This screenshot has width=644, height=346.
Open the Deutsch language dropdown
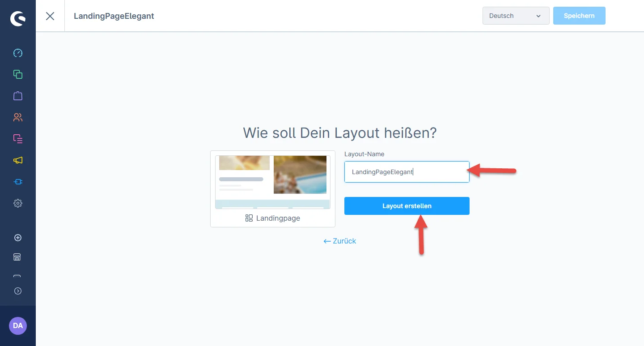pos(516,16)
